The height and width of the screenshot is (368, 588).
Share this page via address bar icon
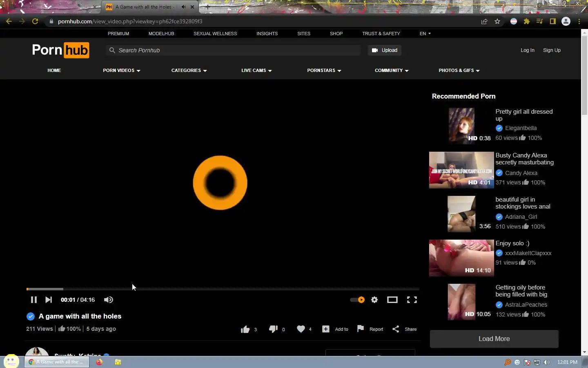pyautogui.click(x=484, y=21)
